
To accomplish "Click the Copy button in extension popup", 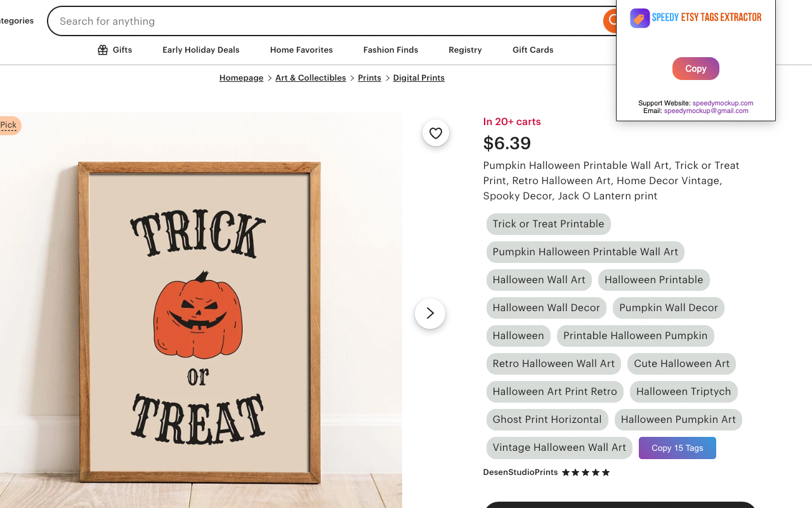I will (x=696, y=69).
